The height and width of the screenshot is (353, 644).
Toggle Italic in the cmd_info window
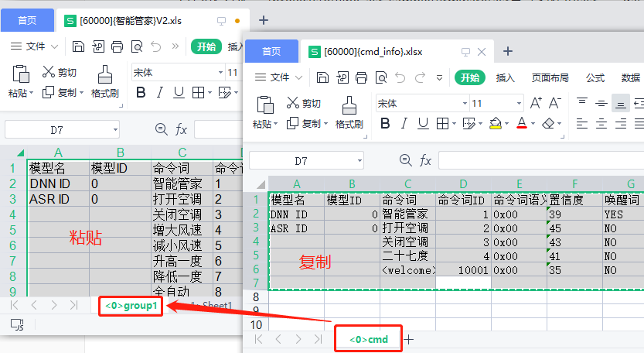(402, 124)
